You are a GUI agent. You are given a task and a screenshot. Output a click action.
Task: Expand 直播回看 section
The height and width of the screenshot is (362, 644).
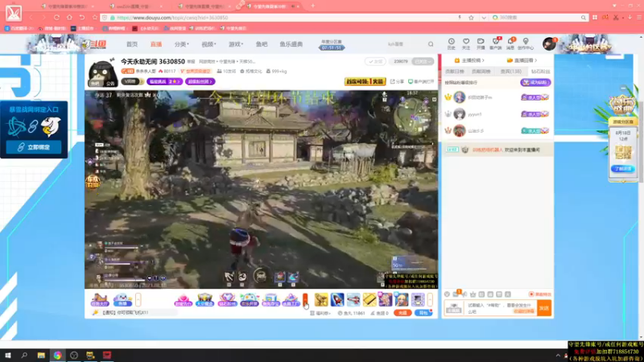coord(522,60)
